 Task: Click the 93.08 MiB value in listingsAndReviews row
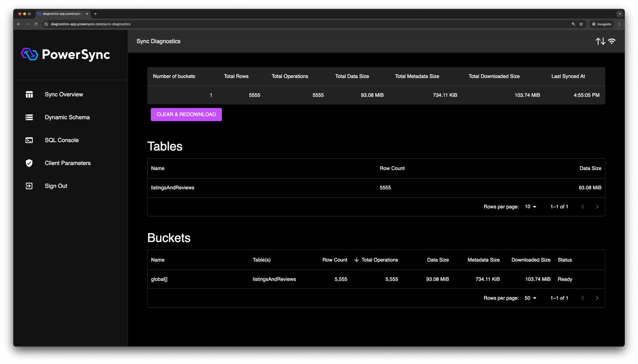tap(590, 188)
